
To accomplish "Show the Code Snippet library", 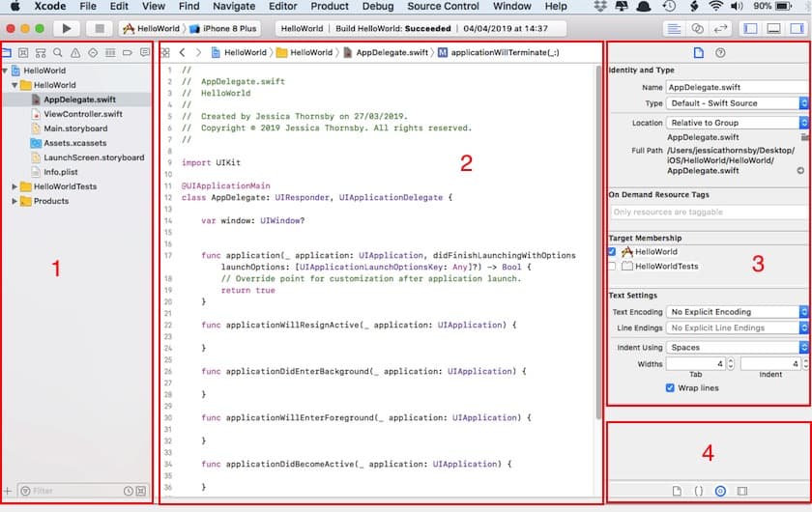I will 699,491.
